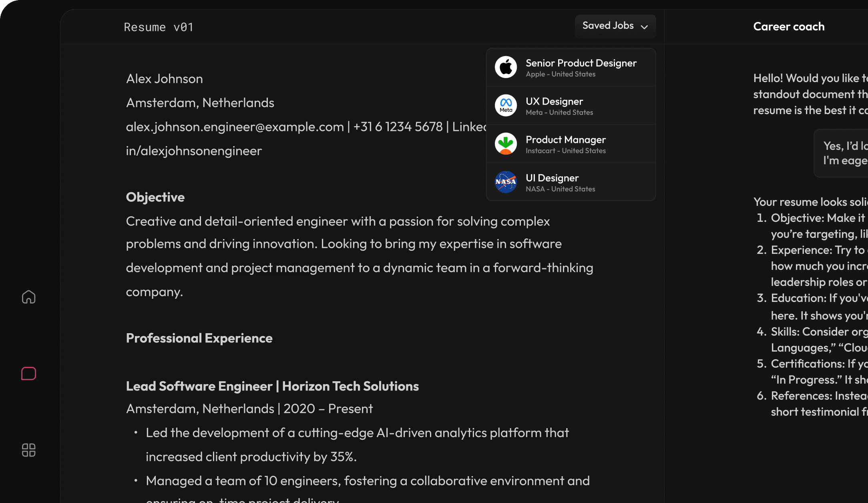
Task: Click the LinkedIn profile link
Action: click(x=194, y=151)
